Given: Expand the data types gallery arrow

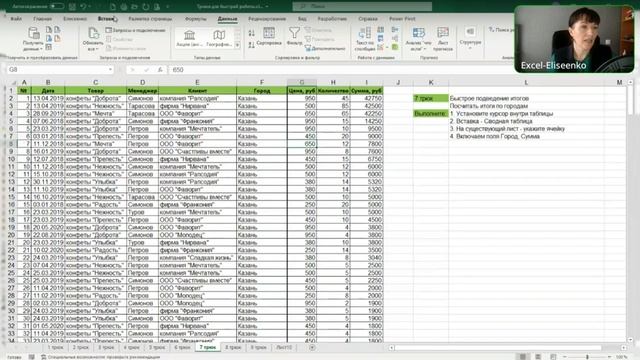Looking at the screenshot, I should [x=237, y=45].
